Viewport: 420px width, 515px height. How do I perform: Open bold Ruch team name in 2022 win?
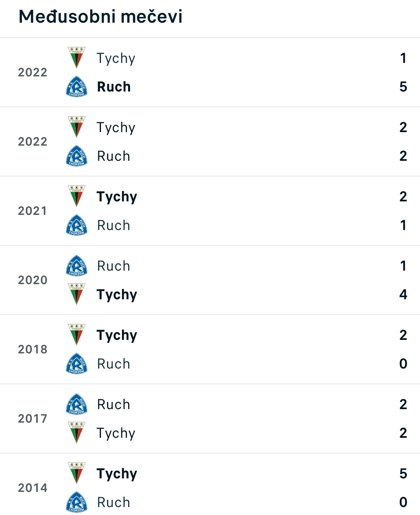tap(114, 87)
